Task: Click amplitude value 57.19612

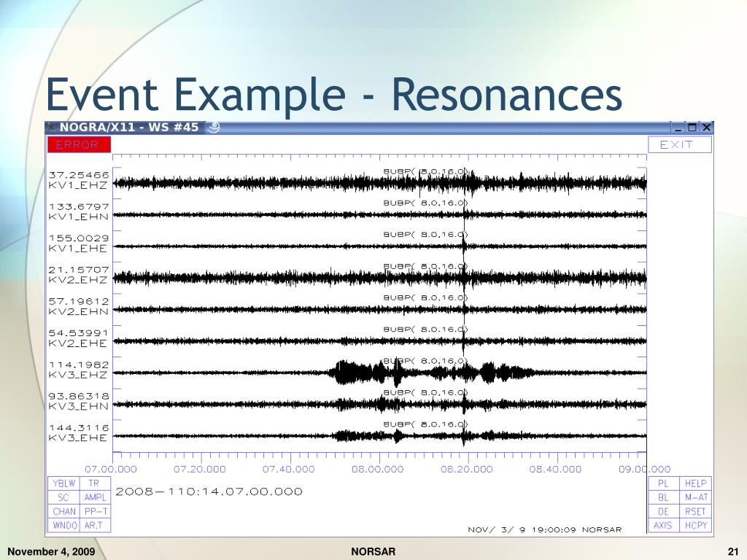Action: (x=79, y=301)
